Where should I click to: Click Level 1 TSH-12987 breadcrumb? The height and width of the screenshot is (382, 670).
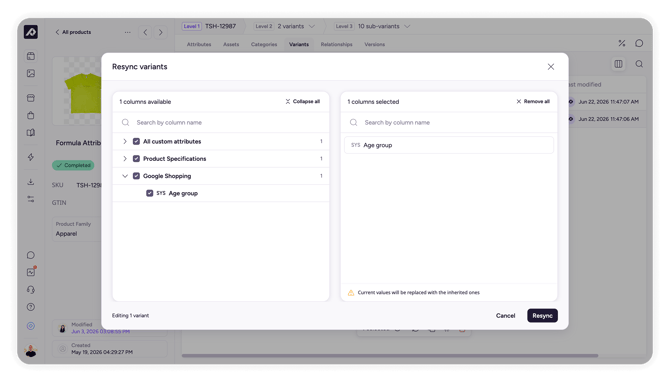point(209,26)
